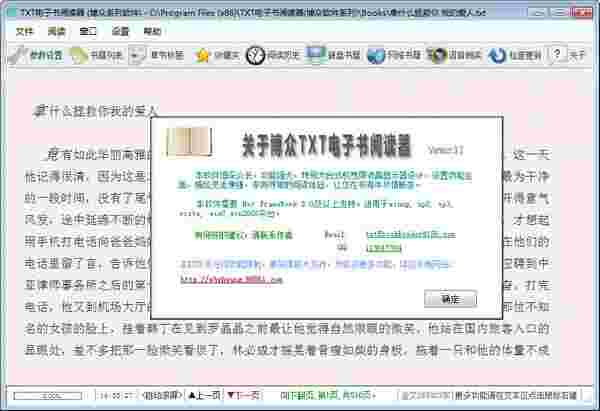Image resolution: width=600 pixels, height=411 pixels.
Task: Click the book logo in About dialog
Action: coord(188,142)
